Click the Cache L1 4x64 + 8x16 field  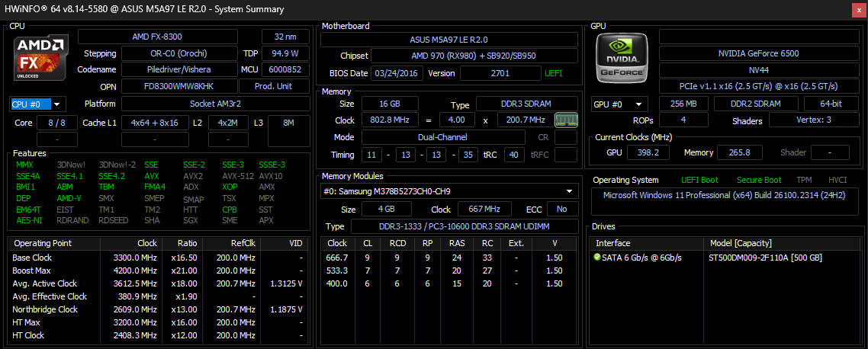coord(154,123)
